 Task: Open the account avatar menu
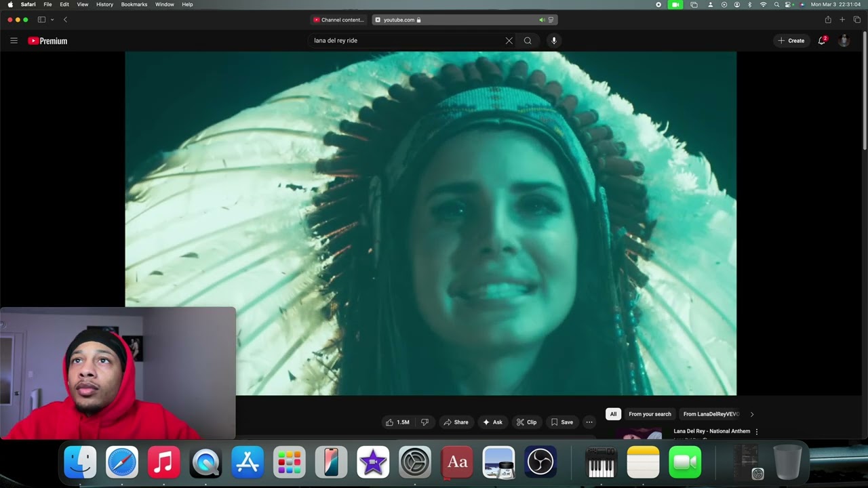844,41
